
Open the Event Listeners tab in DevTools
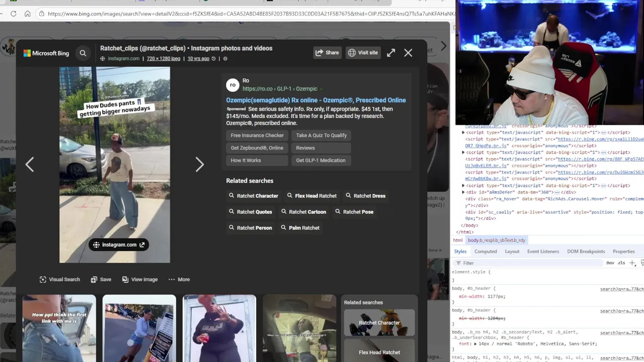(543, 251)
